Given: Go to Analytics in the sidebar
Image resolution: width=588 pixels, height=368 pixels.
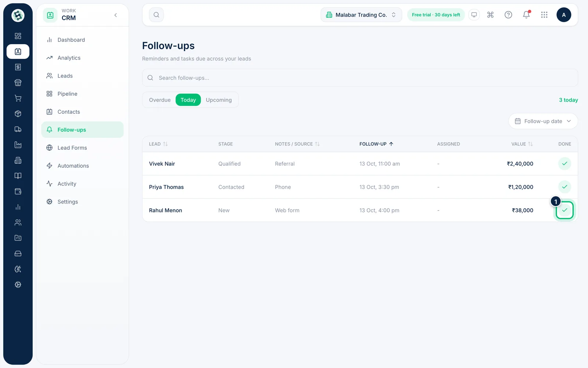Looking at the screenshot, I should [82, 58].
